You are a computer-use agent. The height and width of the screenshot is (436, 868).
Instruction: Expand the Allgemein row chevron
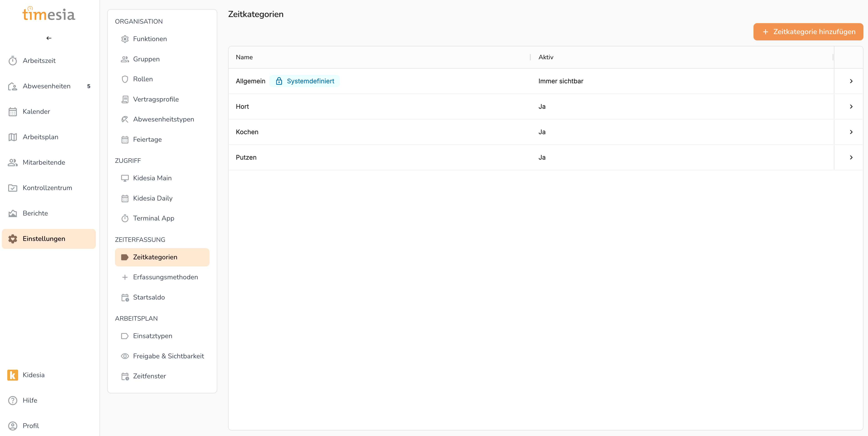851,81
